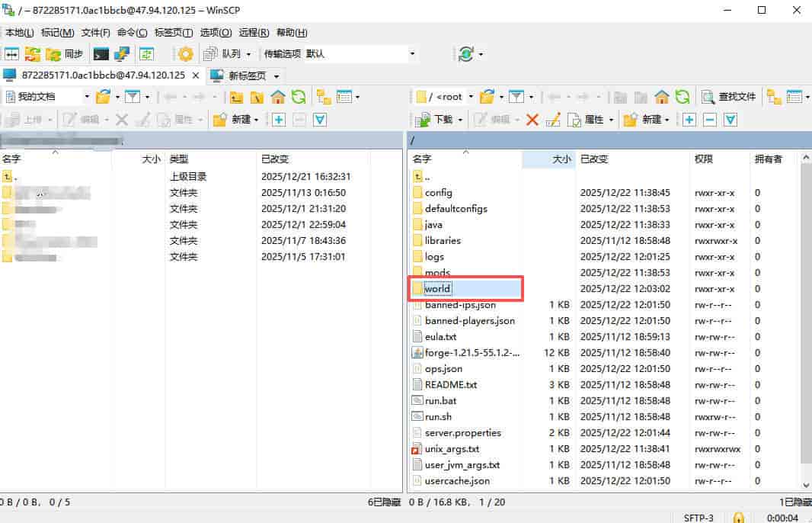Sort remote files by the 已改变 column header
Image resolution: width=812 pixels, height=523 pixels.
[x=594, y=159]
